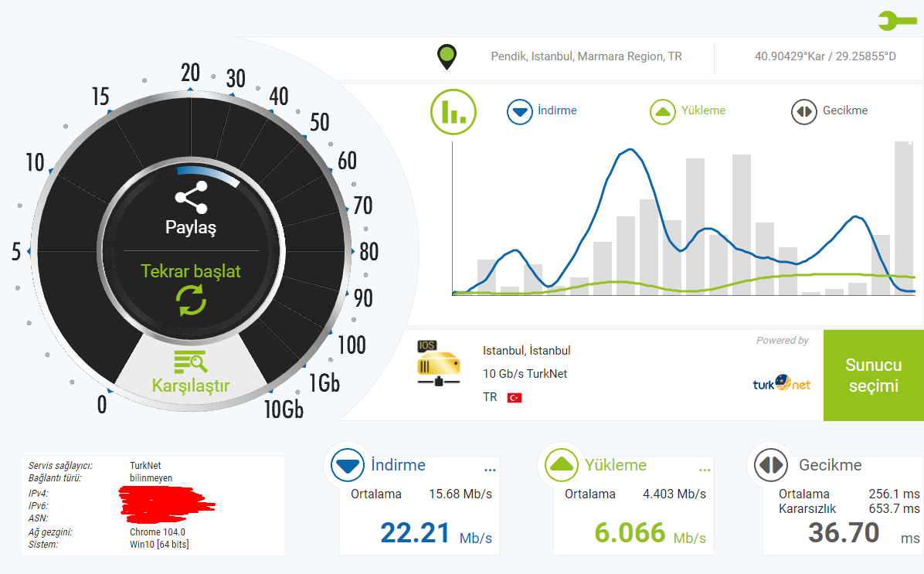
Task: Click the Turkish flag icon
Action: tap(515, 398)
